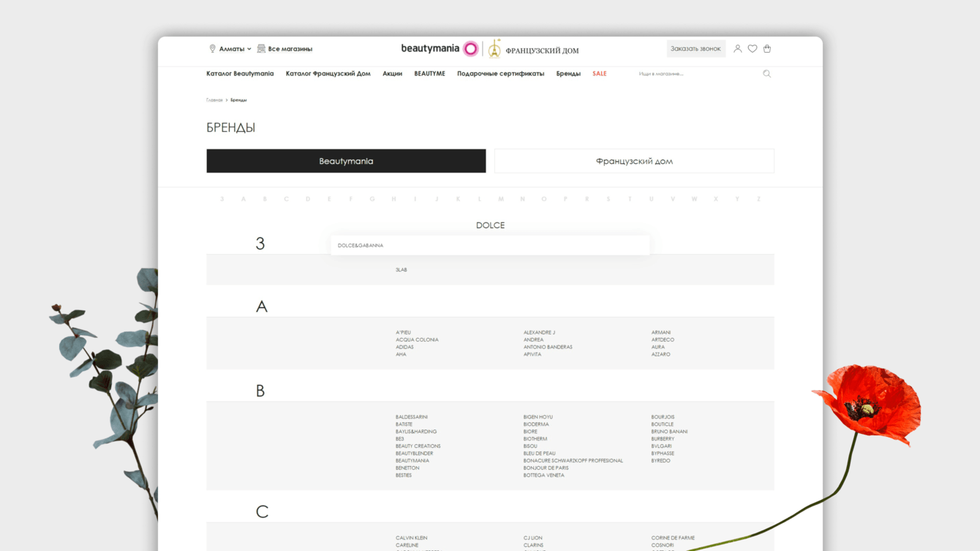Open Подарочные сертификаты menu item
Viewport: 980px width, 551px height.
click(501, 74)
